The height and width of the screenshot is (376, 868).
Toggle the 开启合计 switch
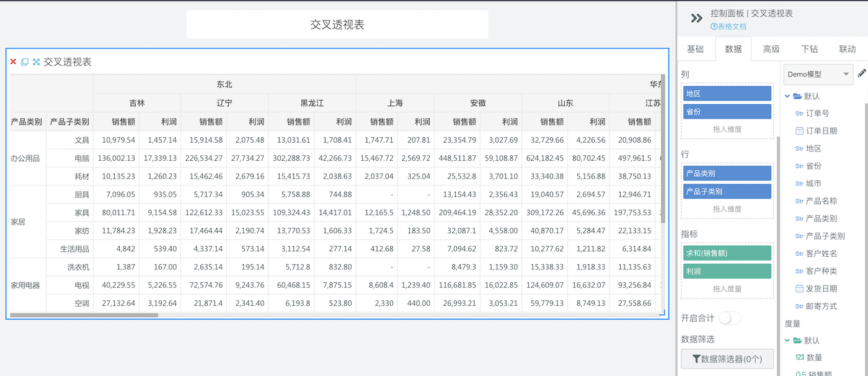pos(730,318)
